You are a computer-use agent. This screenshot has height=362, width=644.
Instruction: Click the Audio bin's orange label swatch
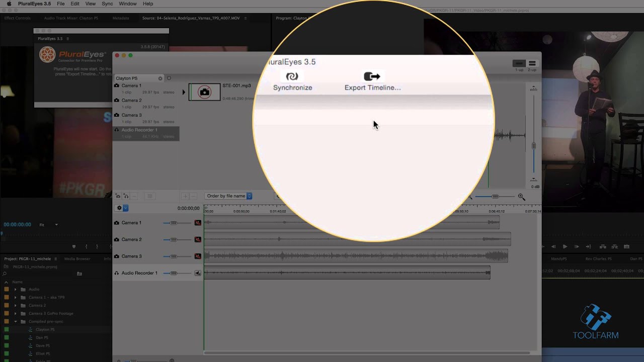point(7,289)
